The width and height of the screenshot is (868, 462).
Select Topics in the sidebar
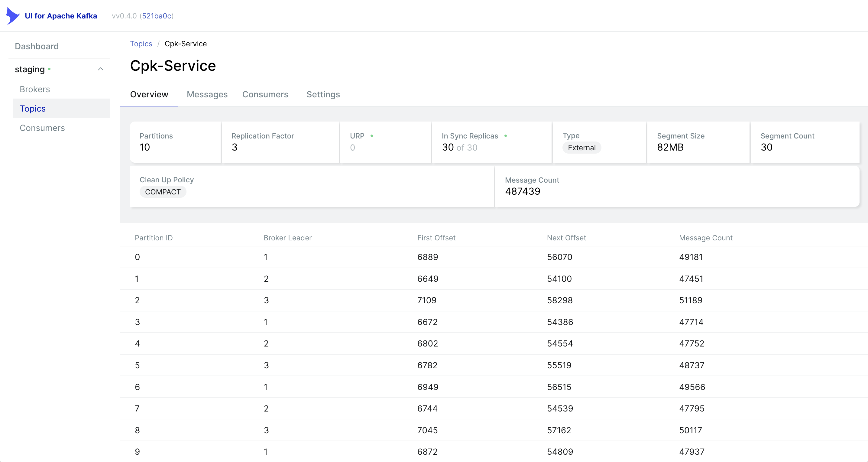coord(33,109)
